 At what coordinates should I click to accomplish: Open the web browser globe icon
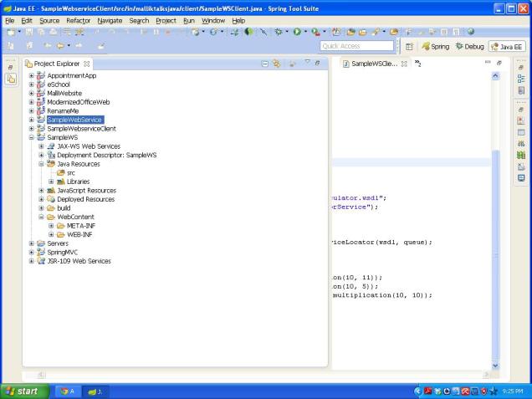471,32
